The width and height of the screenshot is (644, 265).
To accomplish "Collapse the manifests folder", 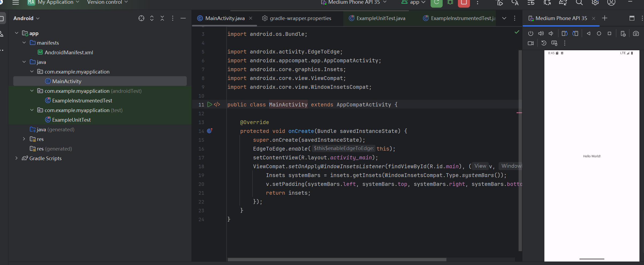I will point(24,43).
